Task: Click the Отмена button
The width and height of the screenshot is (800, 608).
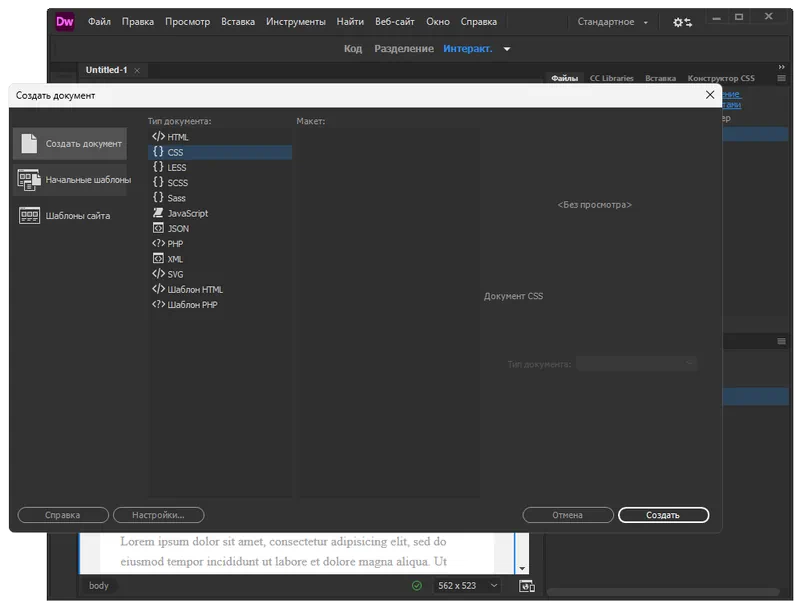Action: 567,515
